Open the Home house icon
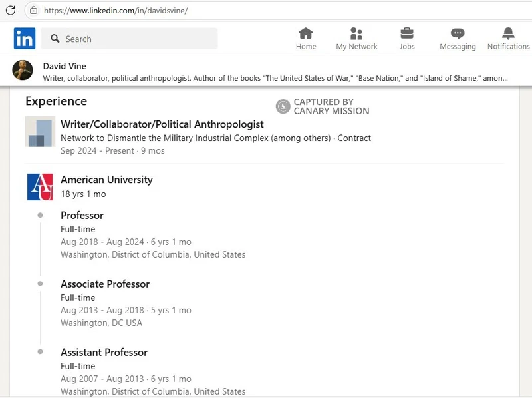The height and width of the screenshot is (398, 532). 306,33
